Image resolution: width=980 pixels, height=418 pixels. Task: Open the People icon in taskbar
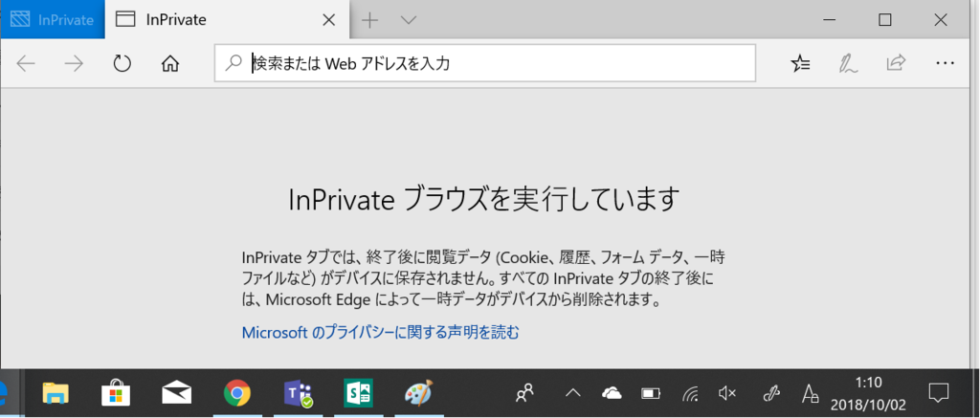(524, 393)
